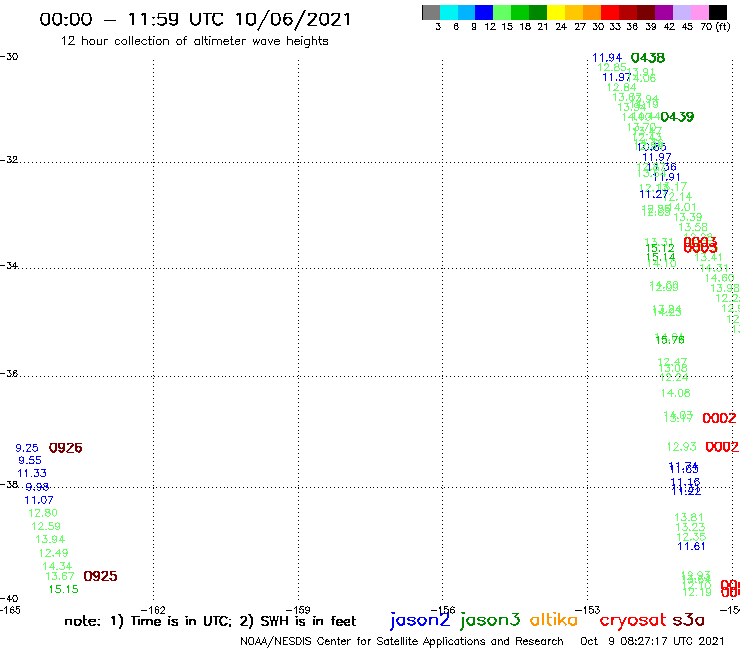Select the lavender color bar swatch
Screen dimensions: 740x650
(x=681, y=12)
